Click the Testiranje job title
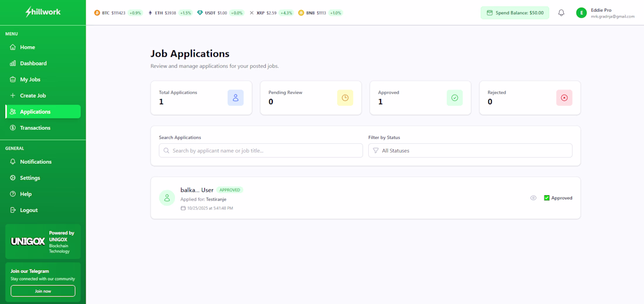Screen dimensions: 644x304 [216, 199]
